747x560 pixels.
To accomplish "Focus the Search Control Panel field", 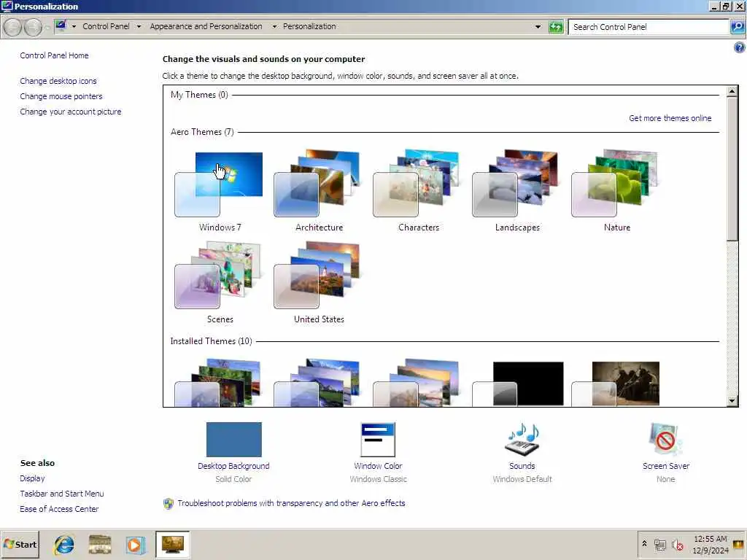I will (649, 27).
